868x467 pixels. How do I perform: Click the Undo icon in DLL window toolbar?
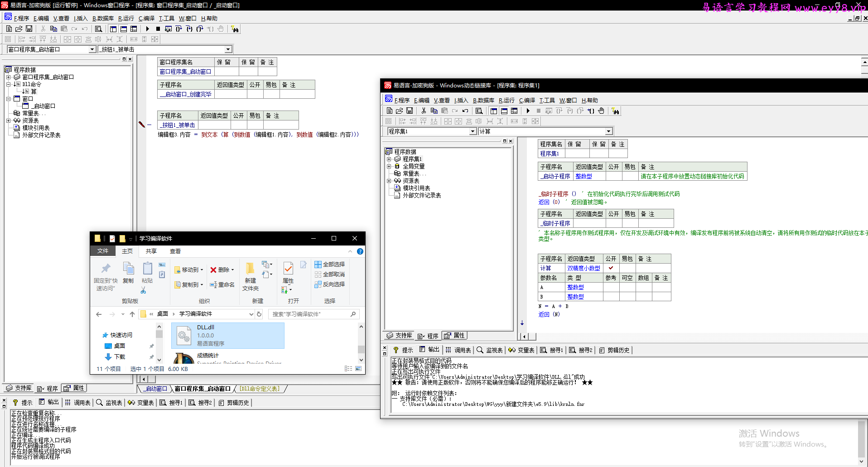465,111
